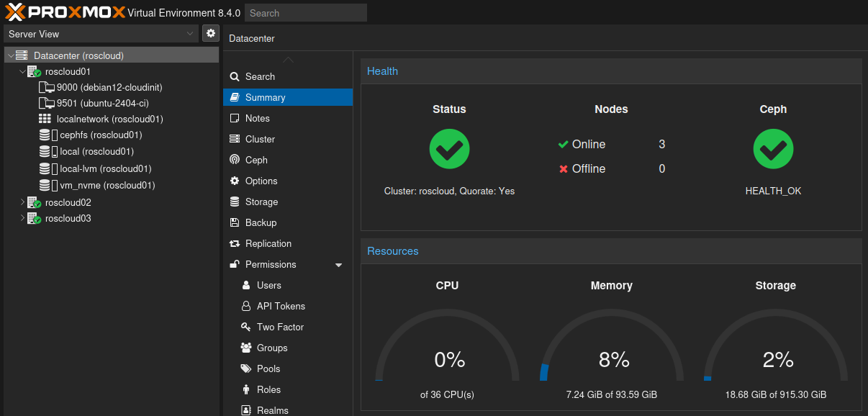Click the Replication arrows icon
Image resolution: width=868 pixels, height=416 pixels.
tap(234, 243)
